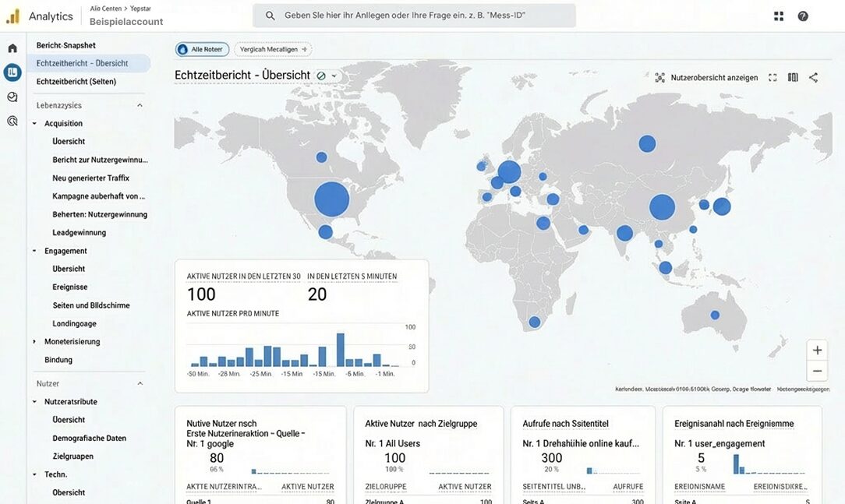Click the Nutzerobersicht anzeigen button
This screenshot has height=504, width=845.
pyautogui.click(x=705, y=78)
